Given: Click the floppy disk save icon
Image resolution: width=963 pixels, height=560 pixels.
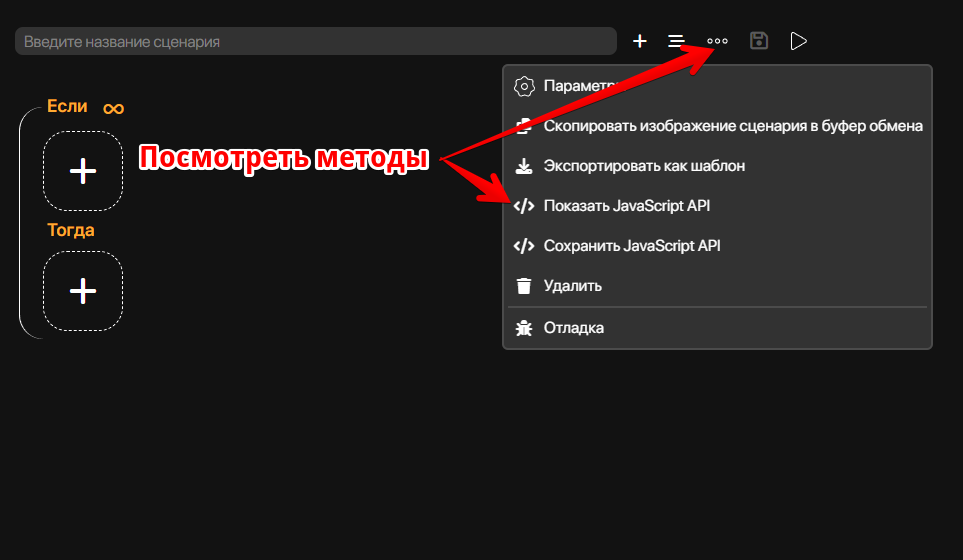Looking at the screenshot, I should [x=759, y=41].
